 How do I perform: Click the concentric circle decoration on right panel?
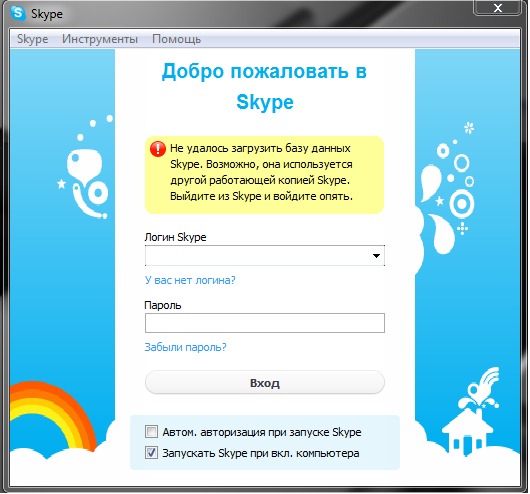point(462,204)
